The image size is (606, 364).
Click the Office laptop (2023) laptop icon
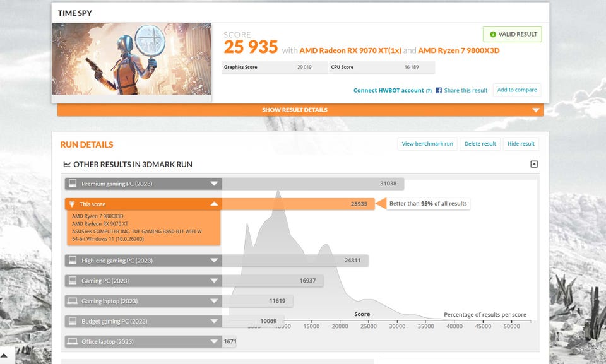click(72, 341)
